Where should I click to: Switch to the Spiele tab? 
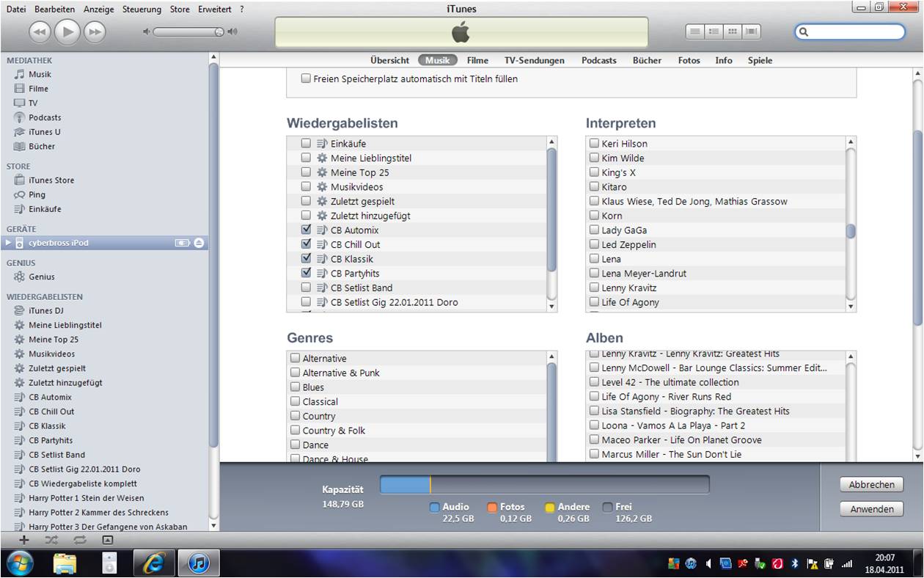[760, 61]
